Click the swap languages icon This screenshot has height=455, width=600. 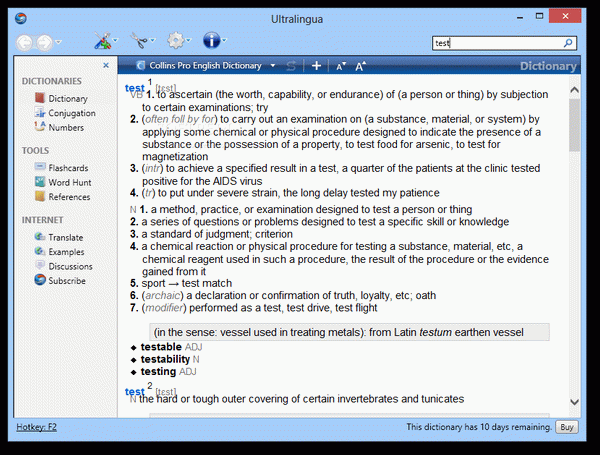point(291,66)
